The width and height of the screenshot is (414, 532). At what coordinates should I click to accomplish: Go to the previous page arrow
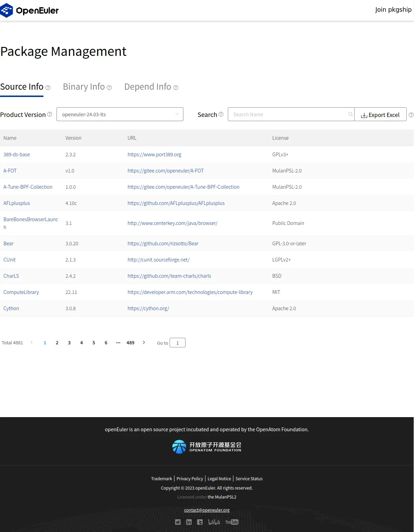click(x=32, y=343)
